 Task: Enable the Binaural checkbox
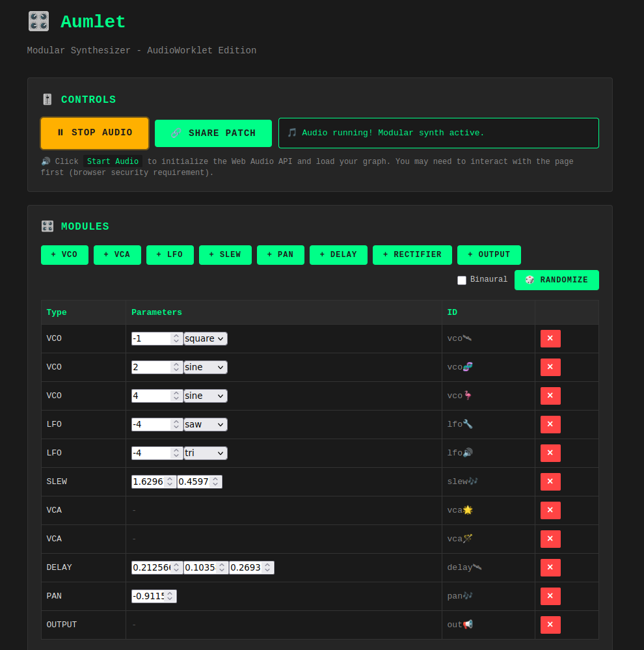tap(462, 280)
